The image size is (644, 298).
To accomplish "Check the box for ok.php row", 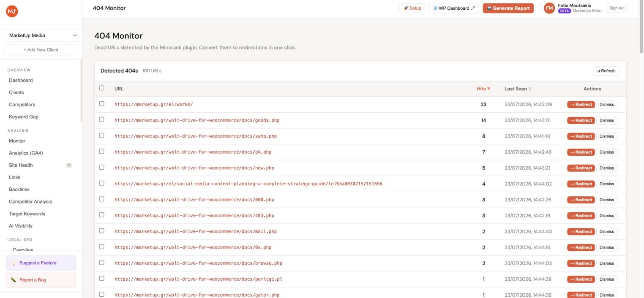I will point(101,151).
